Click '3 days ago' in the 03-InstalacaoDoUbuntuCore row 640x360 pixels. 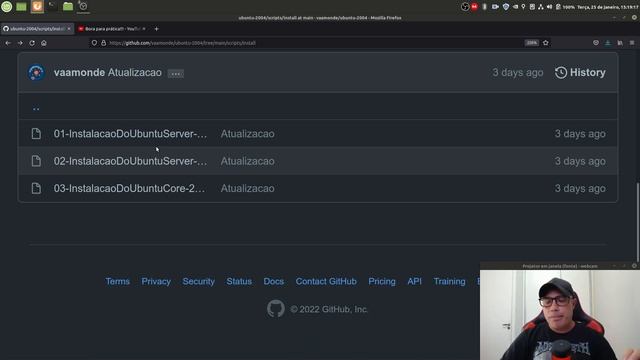(580, 189)
